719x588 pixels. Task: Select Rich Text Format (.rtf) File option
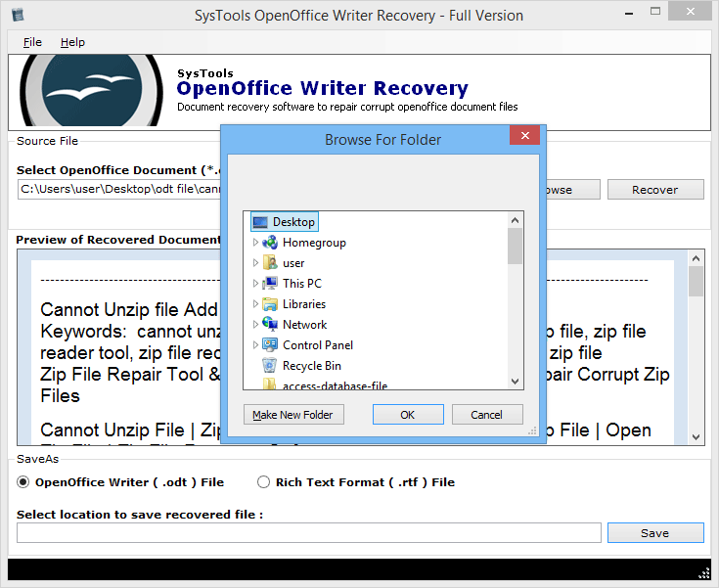click(x=263, y=482)
